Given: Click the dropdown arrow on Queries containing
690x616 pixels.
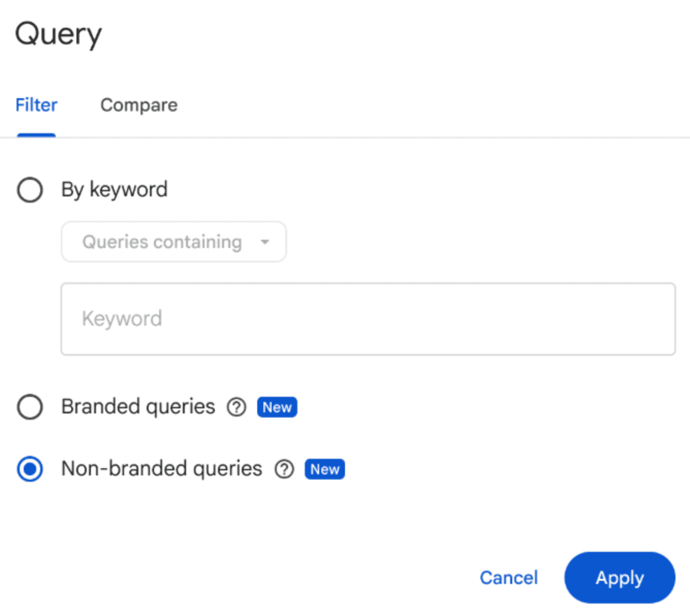Looking at the screenshot, I should tap(265, 242).
